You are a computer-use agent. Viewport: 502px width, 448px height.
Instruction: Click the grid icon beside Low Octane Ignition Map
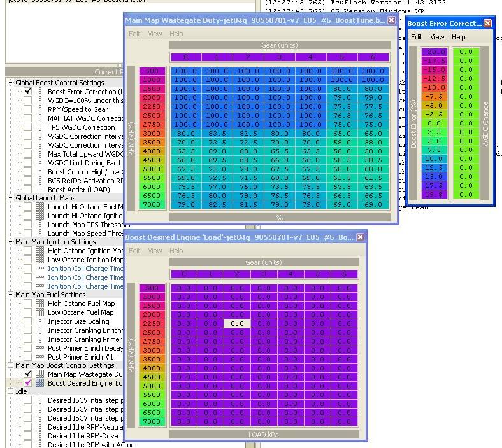[39, 260]
